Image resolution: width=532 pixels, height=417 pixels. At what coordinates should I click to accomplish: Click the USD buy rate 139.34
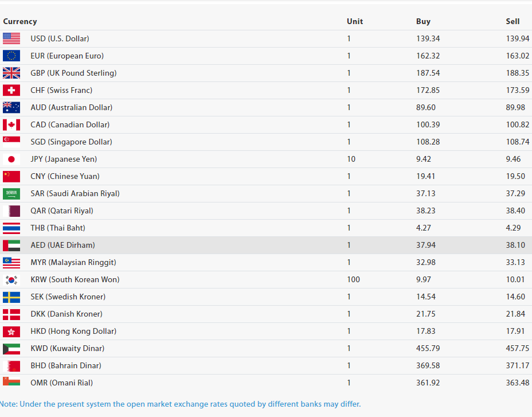coord(428,38)
